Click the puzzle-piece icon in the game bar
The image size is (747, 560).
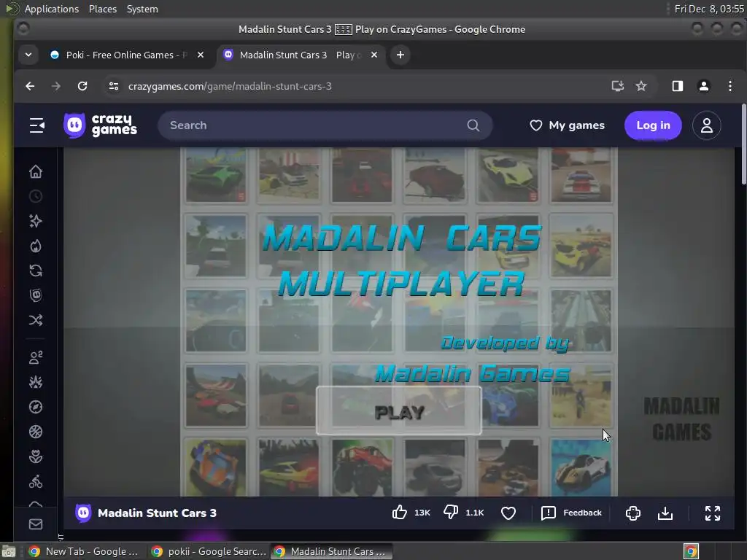(633, 513)
